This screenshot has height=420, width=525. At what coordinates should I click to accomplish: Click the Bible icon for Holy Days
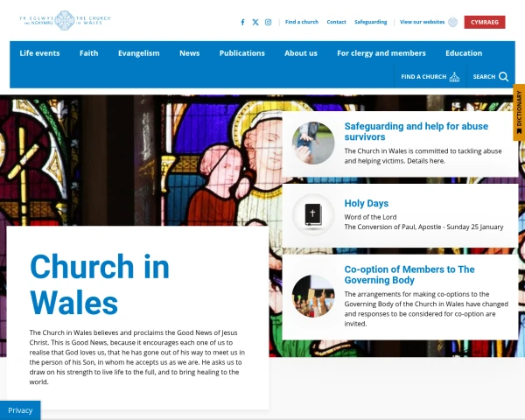point(313,215)
